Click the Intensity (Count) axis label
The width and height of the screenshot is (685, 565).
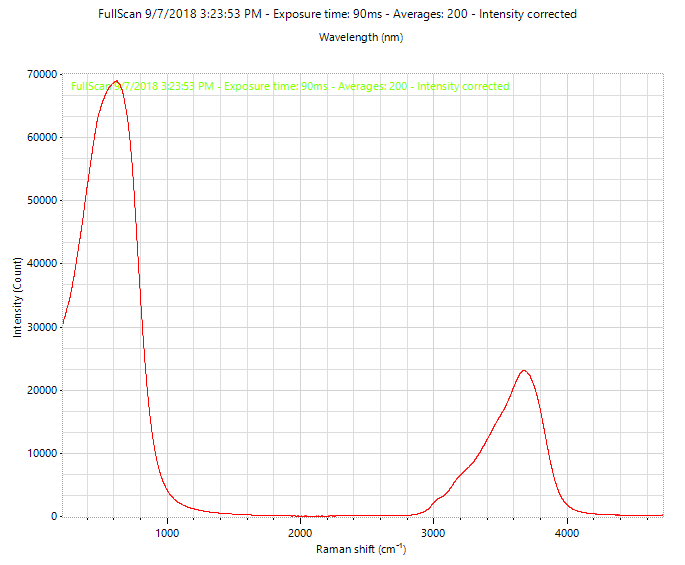point(17,297)
